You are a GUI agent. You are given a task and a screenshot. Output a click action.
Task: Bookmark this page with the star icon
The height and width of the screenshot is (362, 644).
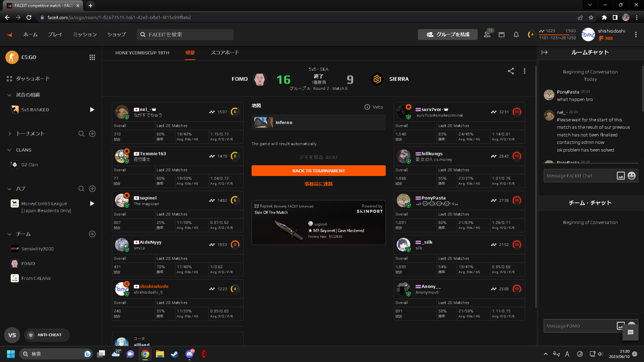click(x=591, y=17)
